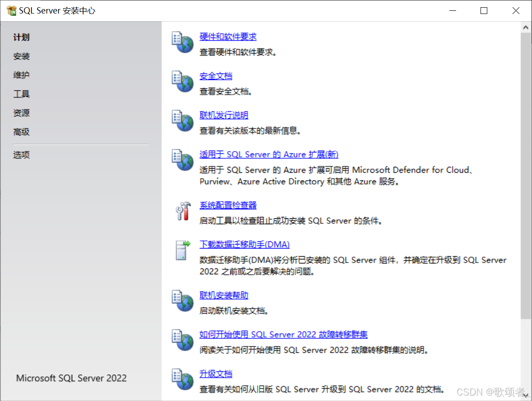Click the text 启动联机安装文档。
This screenshot has width=532, height=401.
click(234, 311)
